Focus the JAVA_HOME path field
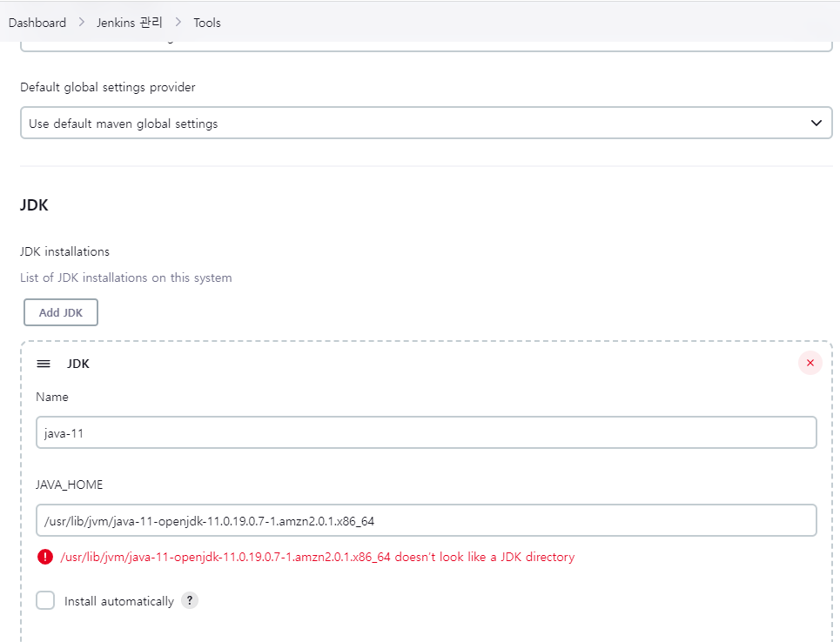Image resolution: width=840 pixels, height=642 pixels. point(426,520)
